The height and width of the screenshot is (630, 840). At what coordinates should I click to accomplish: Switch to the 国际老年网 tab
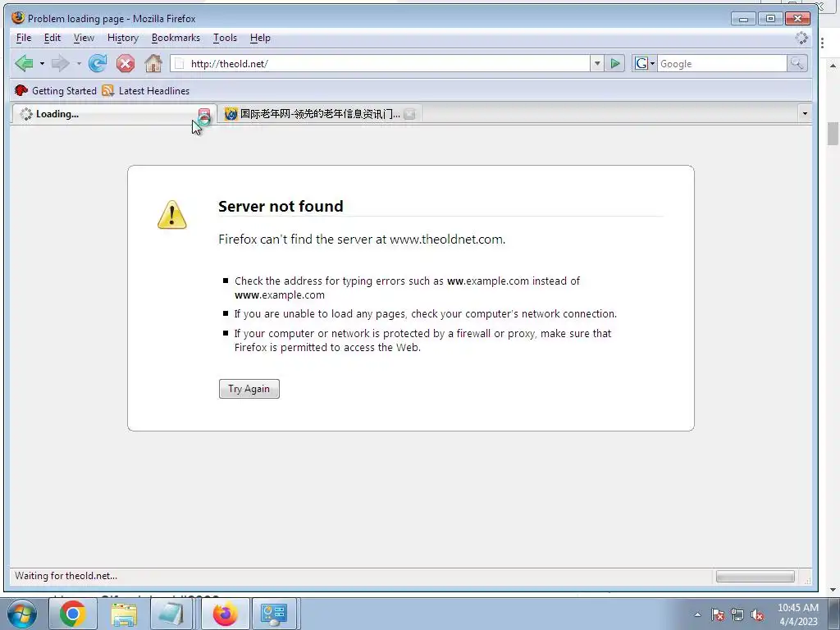click(319, 113)
